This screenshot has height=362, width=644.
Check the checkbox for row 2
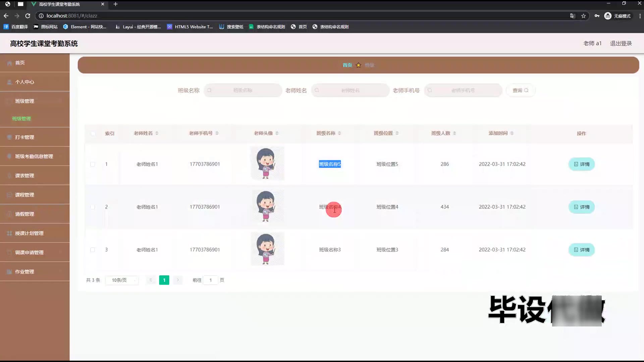point(93,207)
